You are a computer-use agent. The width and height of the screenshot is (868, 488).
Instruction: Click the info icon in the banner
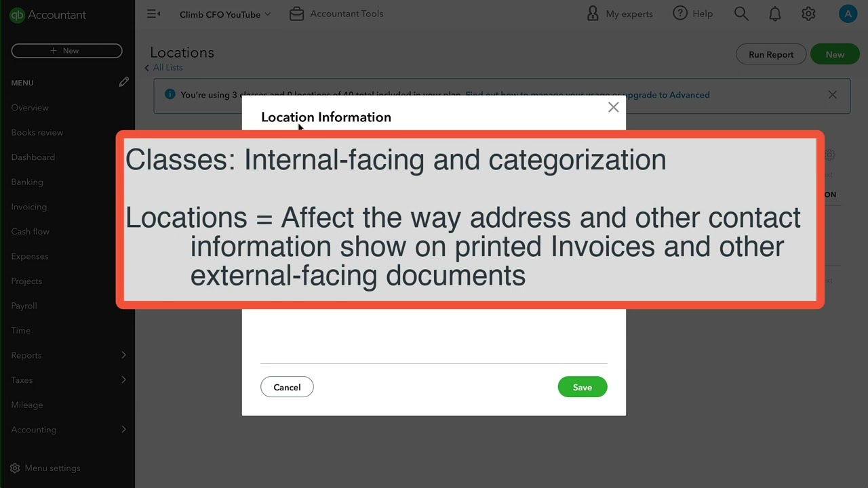(170, 94)
